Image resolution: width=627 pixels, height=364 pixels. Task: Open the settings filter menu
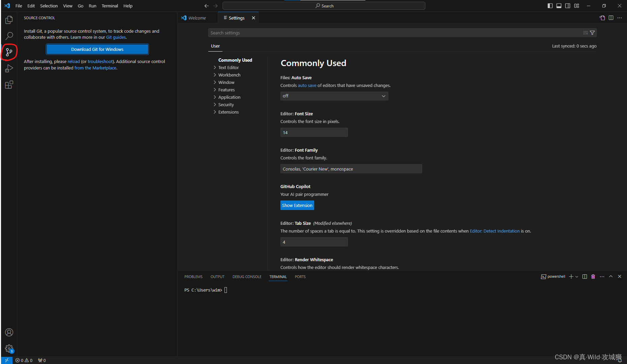592,33
